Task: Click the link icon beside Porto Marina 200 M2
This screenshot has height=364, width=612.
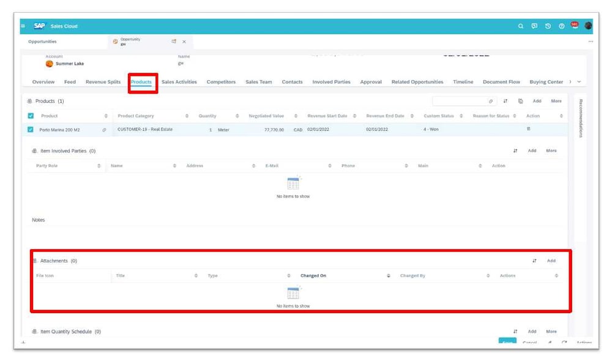Action: pos(104,130)
